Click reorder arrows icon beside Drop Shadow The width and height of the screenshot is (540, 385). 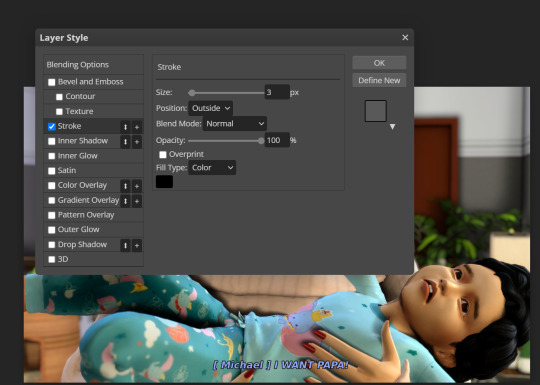125,245
